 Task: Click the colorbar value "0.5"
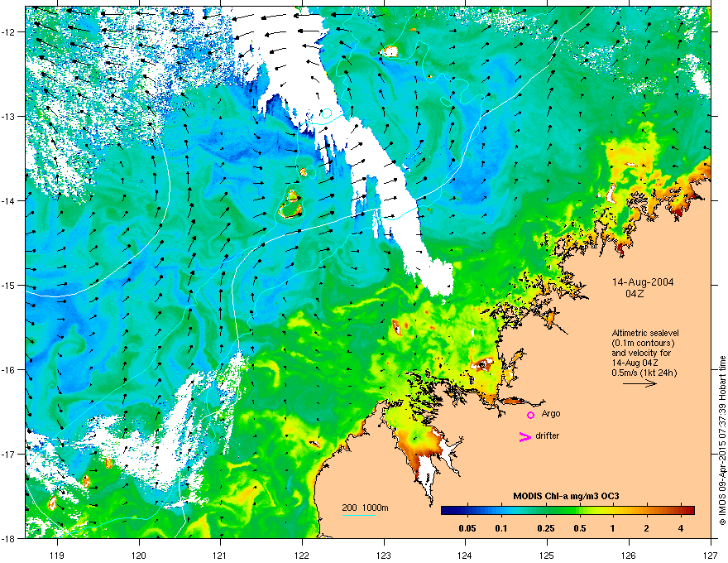pyautogui.click(x=579, y=528)
